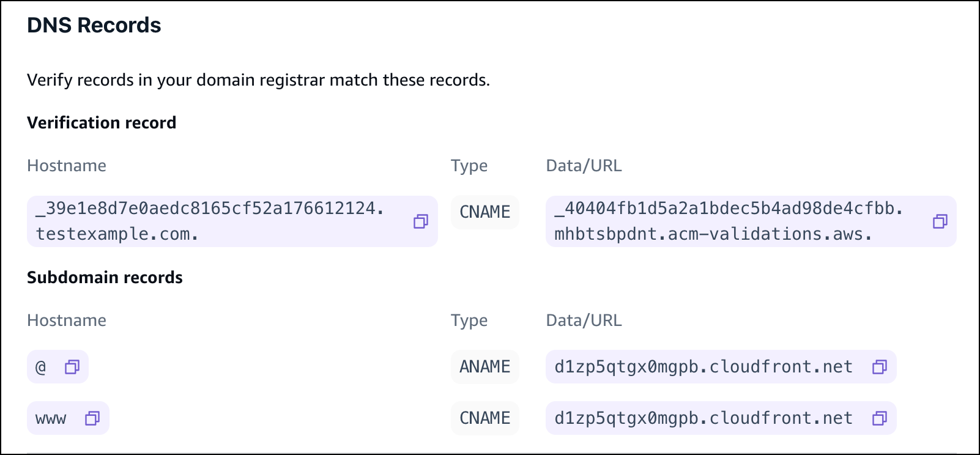Viewport: 980px width, 455px height.
Task: Click the copy icon next to _39e1e8d7e0aedc hostname
Action: (x=421, y=222)
